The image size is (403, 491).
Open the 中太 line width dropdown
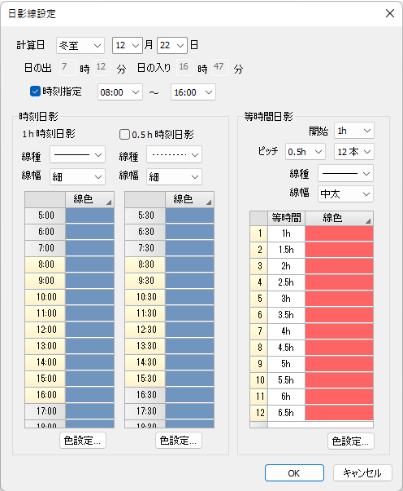[346, 194]
